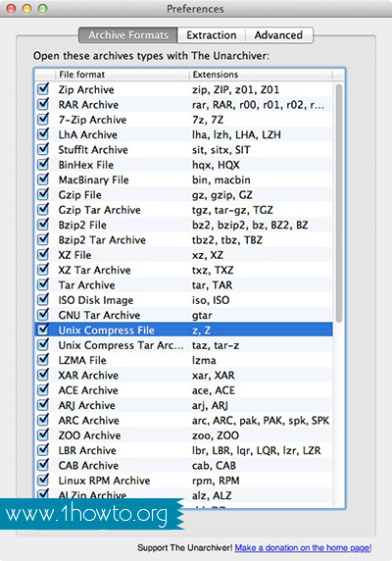The height and width of the screenshot is (561, 392).
Task: Toggle the CAB Archive checkbox
Action: 43,465
